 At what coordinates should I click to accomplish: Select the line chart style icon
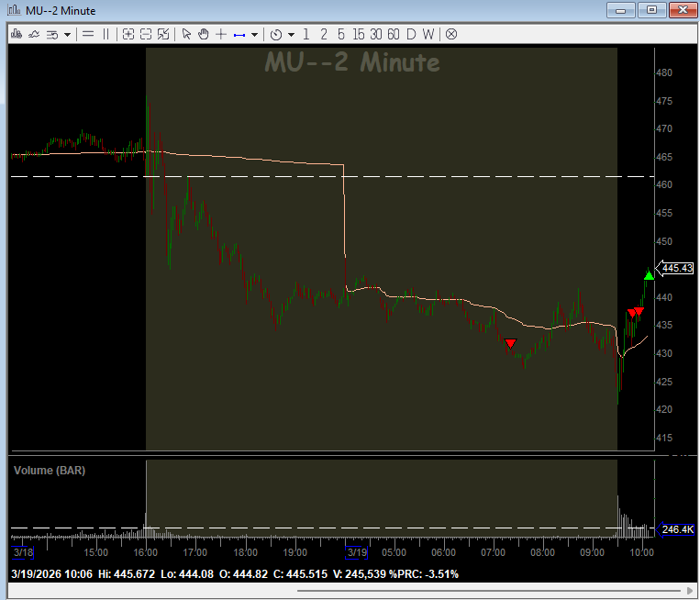tap(34, 34)
